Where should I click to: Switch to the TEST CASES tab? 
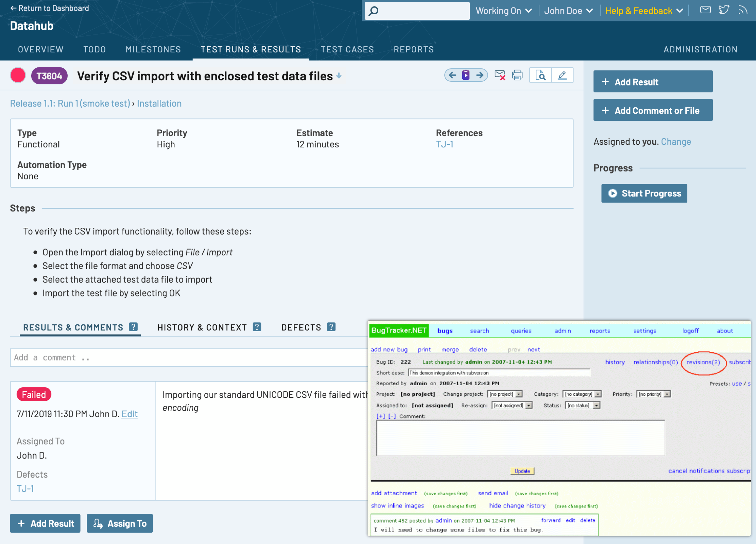tap(347, 49)
